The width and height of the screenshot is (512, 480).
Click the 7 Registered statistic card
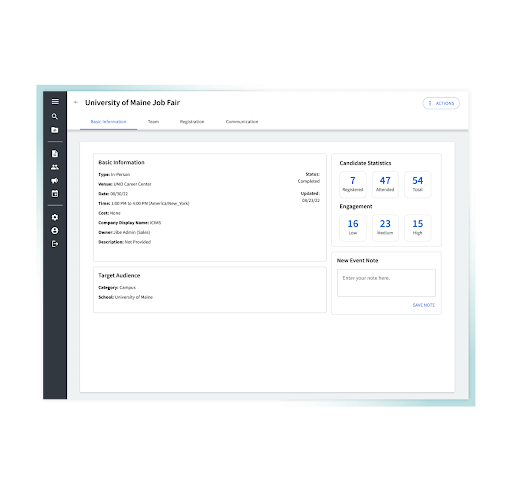(353, 184)
